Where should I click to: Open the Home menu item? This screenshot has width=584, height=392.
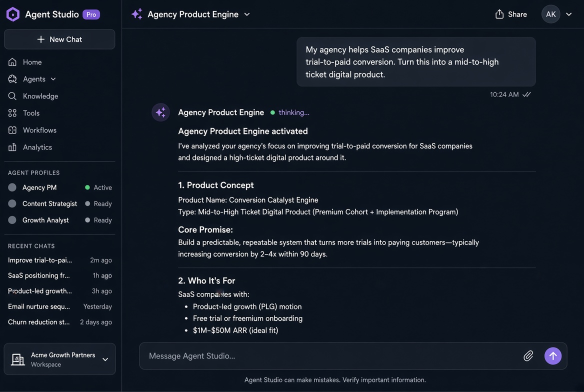pyautogui.click(x=32, y=62)
